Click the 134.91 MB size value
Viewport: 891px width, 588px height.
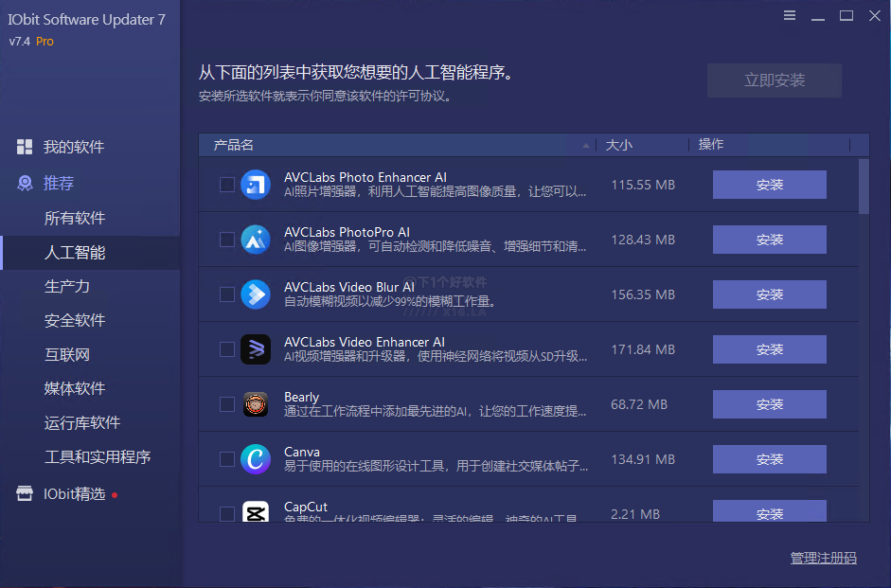point(643,459)
